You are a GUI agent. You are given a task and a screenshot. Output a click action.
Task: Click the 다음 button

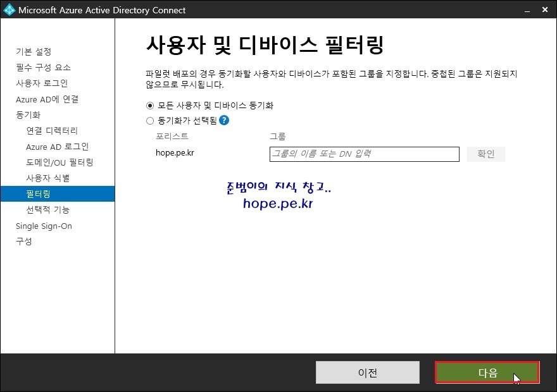click(x=487, y=372)
